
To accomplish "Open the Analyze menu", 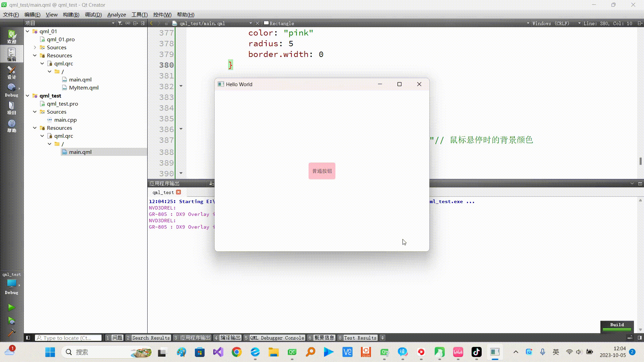I will coord(116,14).
